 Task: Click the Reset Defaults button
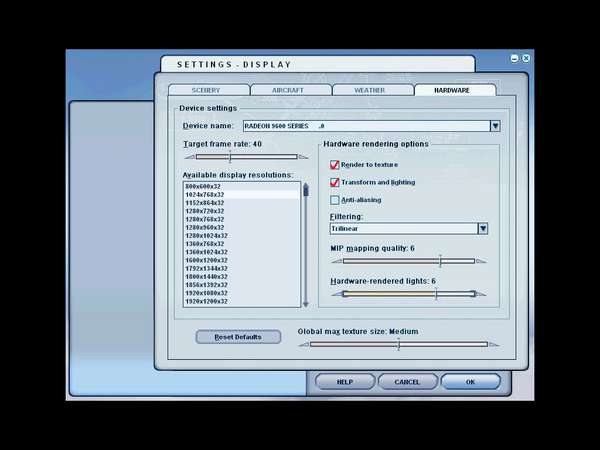point(238,337)
